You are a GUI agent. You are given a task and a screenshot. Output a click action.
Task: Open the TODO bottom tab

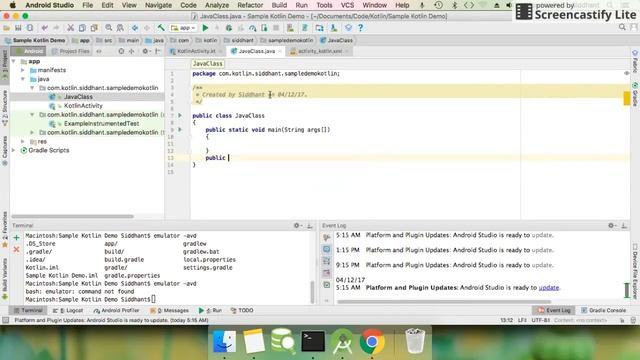tap(242, 311)
